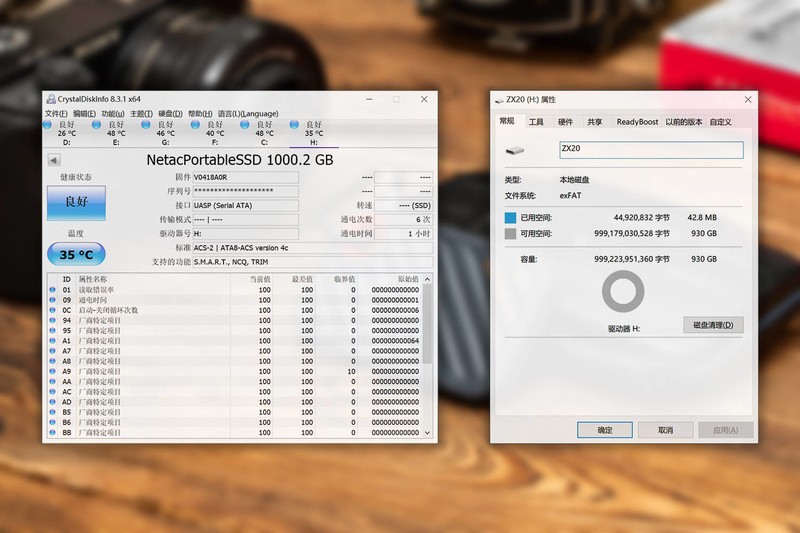This screenshot has width=800, height=533.
Task: Click the 磁盘清理(D) button
Action: click(x=713, y=325)
